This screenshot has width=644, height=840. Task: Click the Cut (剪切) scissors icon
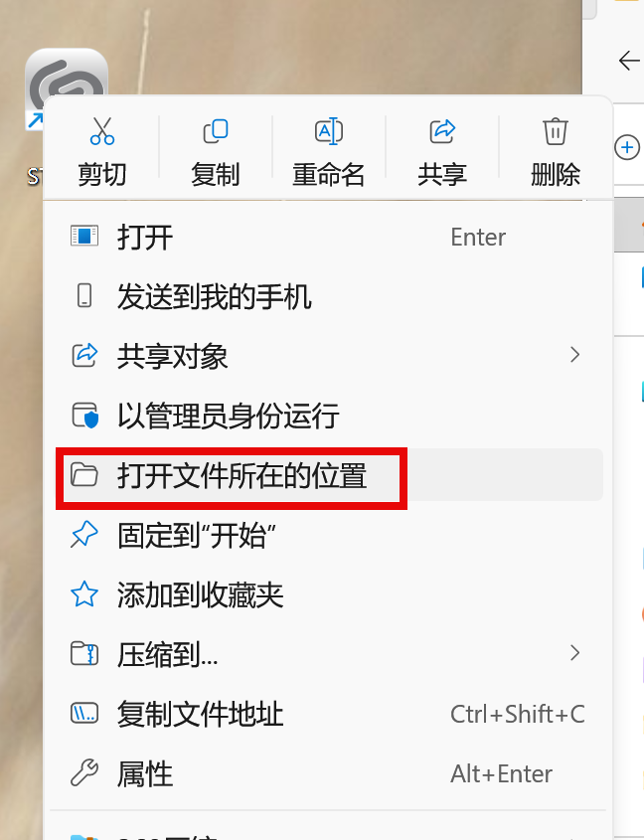[101, 131]
